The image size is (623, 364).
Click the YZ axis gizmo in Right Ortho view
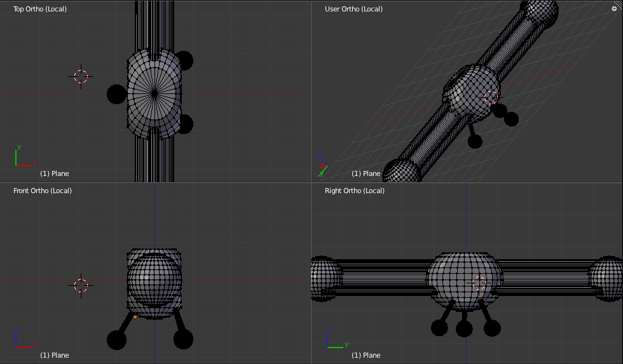334,339
